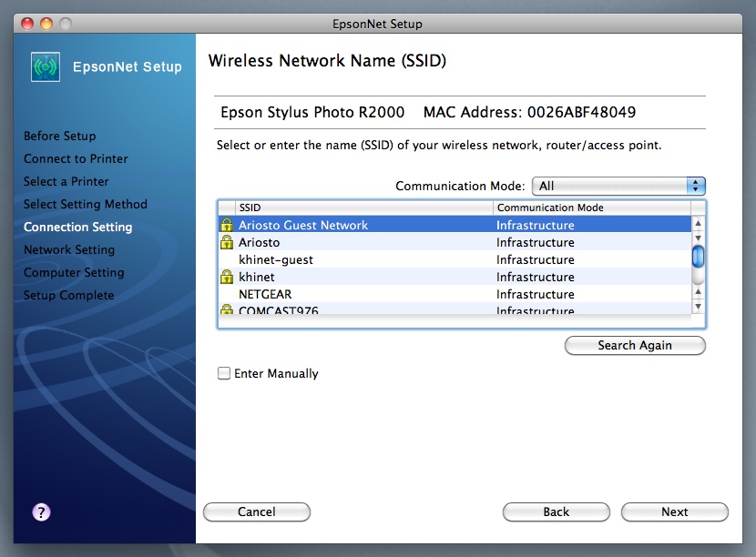The width and height of the screenshot is (756, 557).
Task: Cancel the wireless setup
Action: (x=257, y=512)
